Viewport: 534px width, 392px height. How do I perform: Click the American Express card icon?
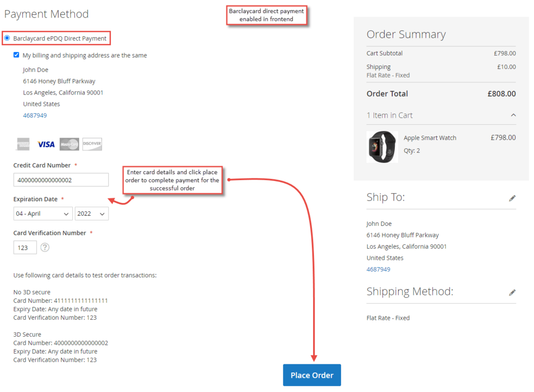click(x=23, y=144)
